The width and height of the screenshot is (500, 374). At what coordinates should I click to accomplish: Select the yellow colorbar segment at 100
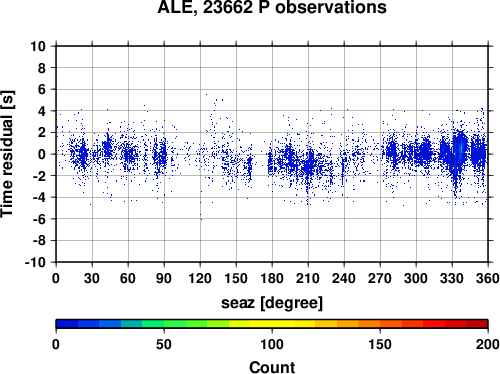click(272, 324)
